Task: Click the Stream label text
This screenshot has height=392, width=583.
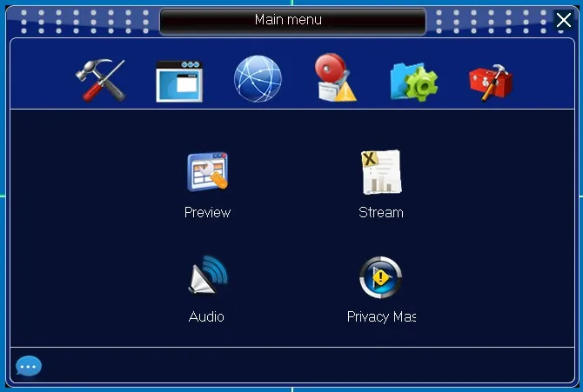Action: point(381,213)
